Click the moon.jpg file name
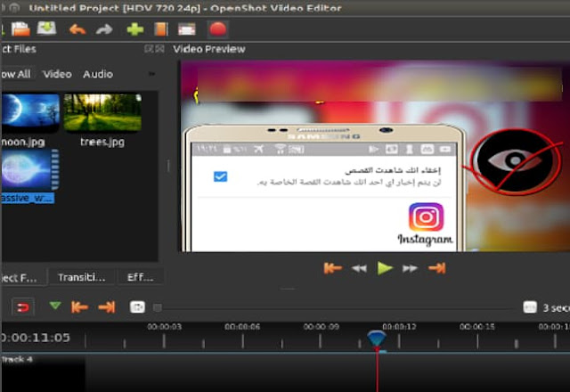The width and height of the screenshot is (570, 392). [x=22, y=142]
